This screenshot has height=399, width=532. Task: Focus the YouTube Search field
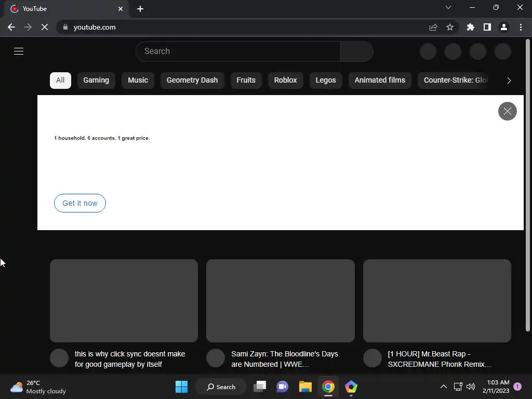[238, 51]
